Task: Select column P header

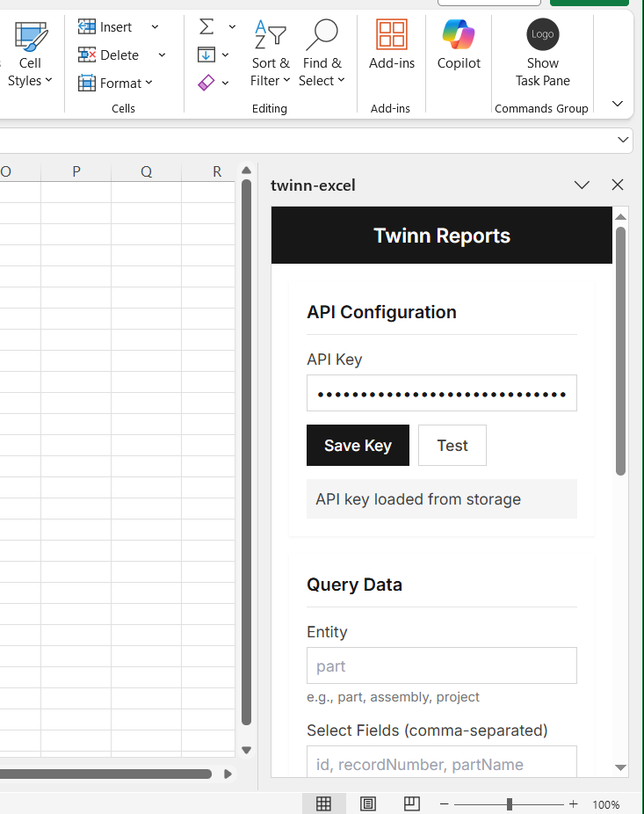Action: point(76,171)
